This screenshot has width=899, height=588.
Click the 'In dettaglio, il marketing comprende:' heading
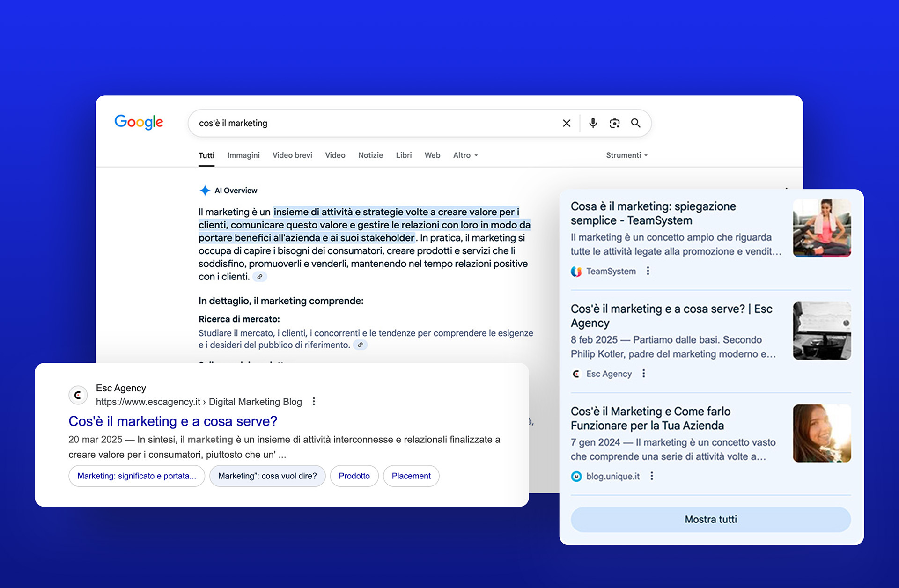pyautogui.click(x=281, y=301)
